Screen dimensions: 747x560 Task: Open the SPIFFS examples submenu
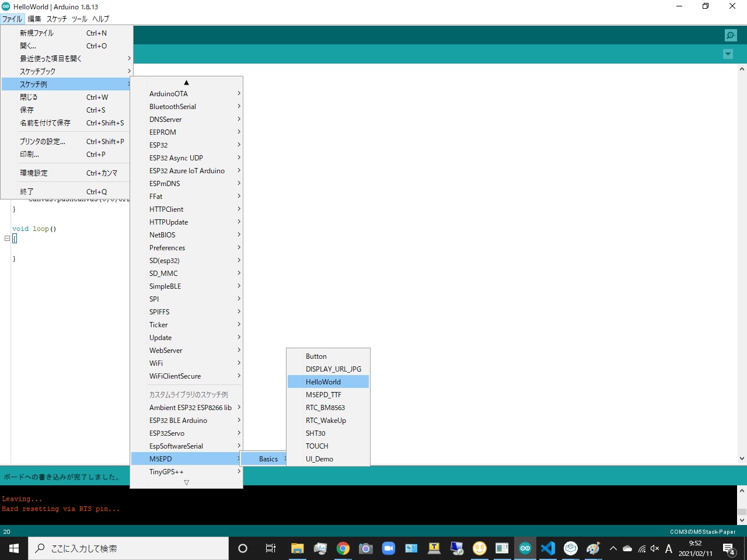[186, 312]
